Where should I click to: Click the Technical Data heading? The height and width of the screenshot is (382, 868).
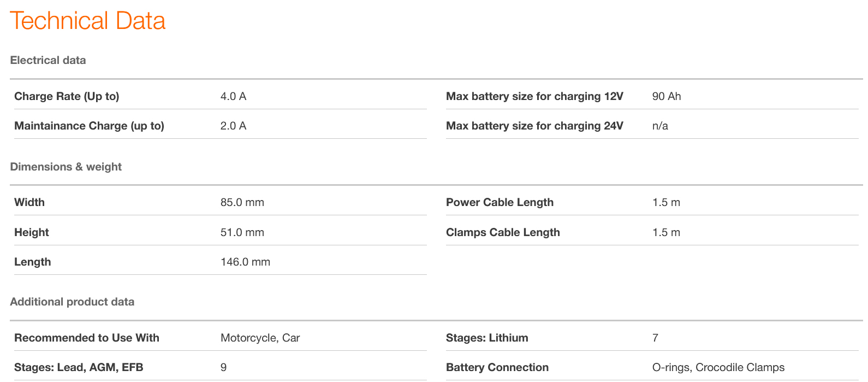87,21
